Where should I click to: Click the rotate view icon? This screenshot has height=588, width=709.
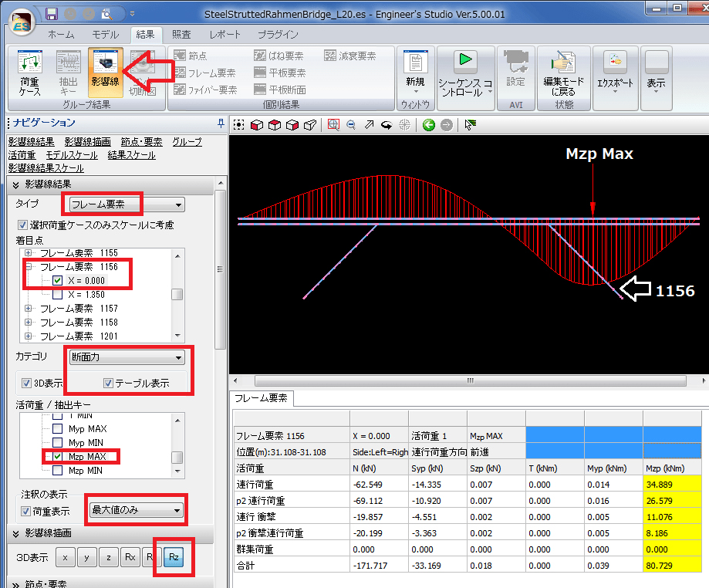pyautogui.click(x=387, y=125)
